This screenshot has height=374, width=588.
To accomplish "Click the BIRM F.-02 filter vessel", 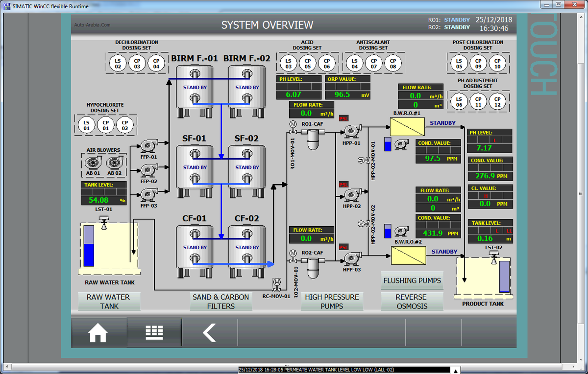I will click(246, 91).
